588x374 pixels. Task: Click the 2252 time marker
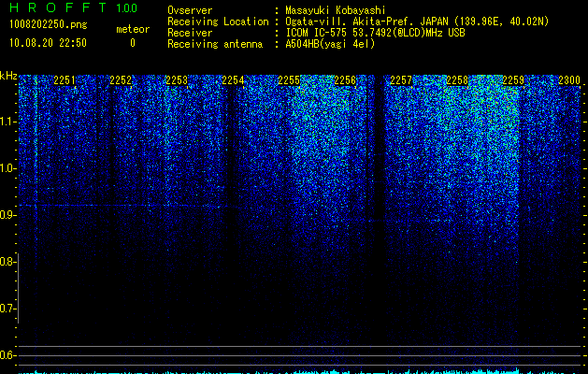pyautogui.click(x=121, y=80)
